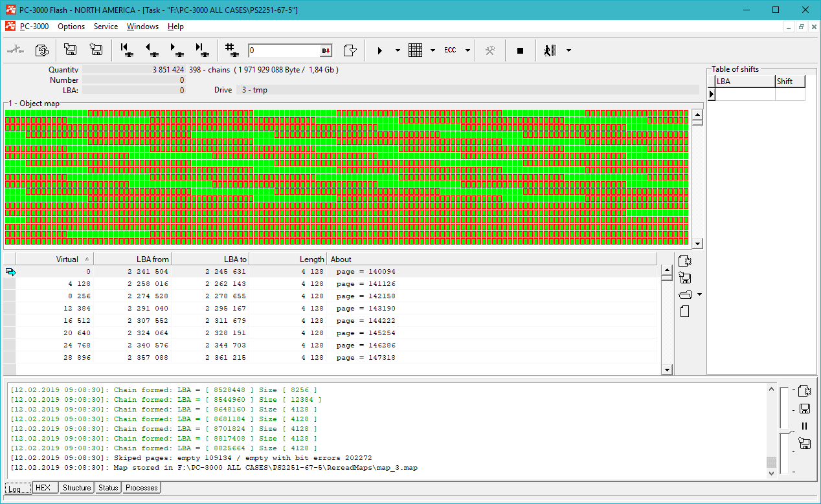The width and height of the screenshot is (821, 504).
Task: Click the grayed connect-link icon in the toolbar
Action: 15,50
